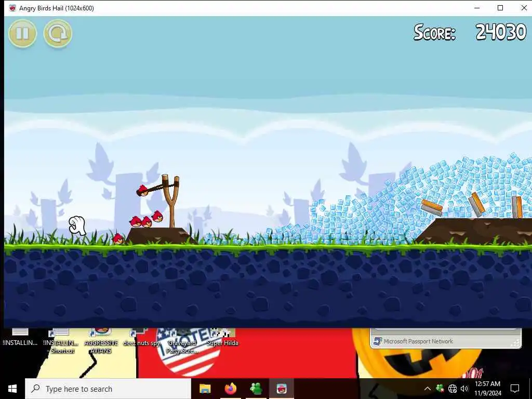Click the green Messenger tray icon

click(440, 388)
